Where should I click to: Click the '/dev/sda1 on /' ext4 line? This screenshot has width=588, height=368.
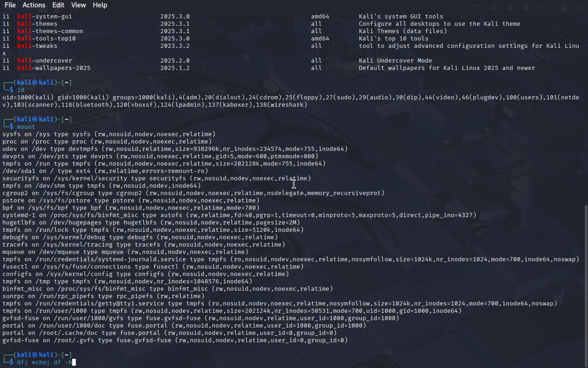105,171
